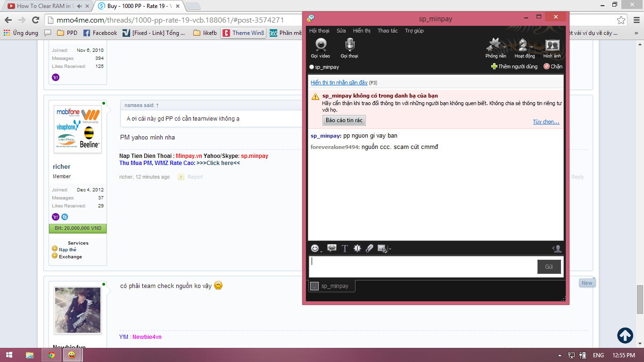The height and width of the screenshot is (362, 644).
Task: Click the Báo cáo tin rác button
Action: tap(344, 120)
